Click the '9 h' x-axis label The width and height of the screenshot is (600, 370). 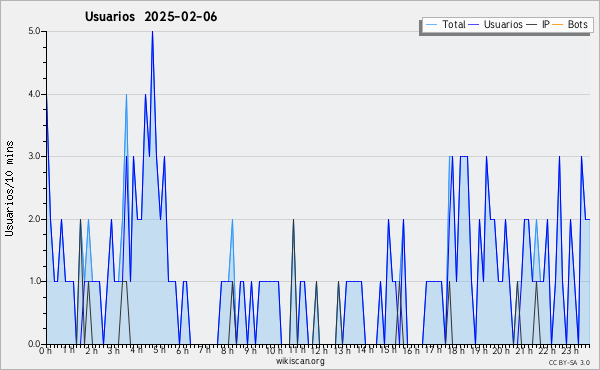[250, 351]
